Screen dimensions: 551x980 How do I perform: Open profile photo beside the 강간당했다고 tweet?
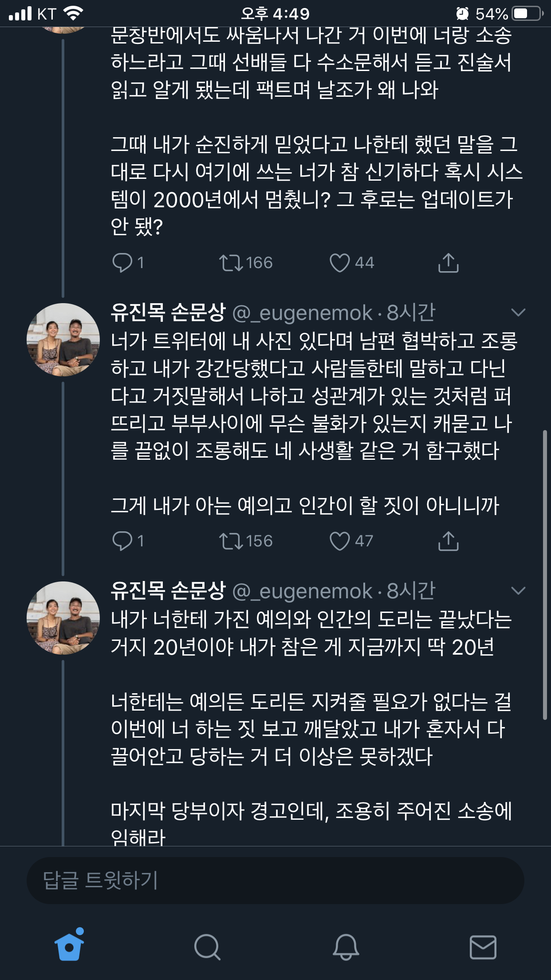[63, 340]
